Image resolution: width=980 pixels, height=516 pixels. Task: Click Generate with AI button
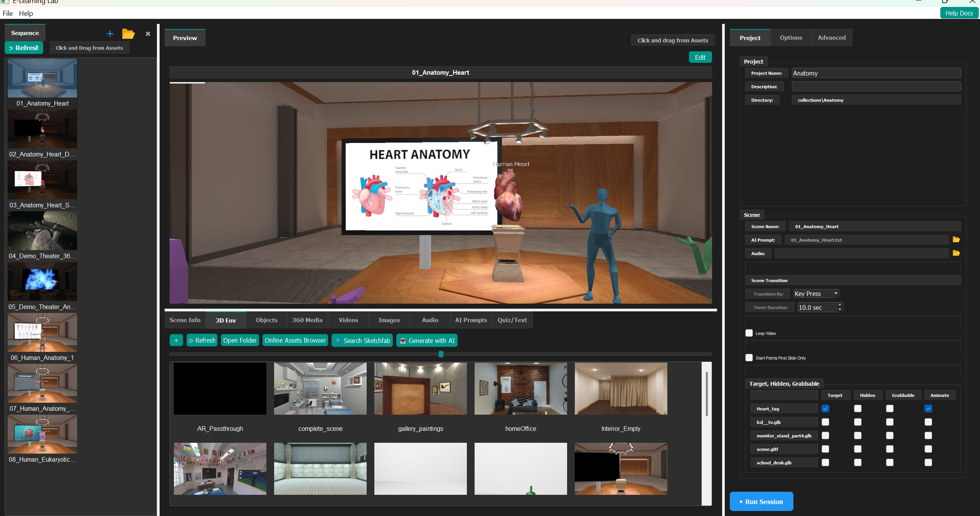click(427, 341)
